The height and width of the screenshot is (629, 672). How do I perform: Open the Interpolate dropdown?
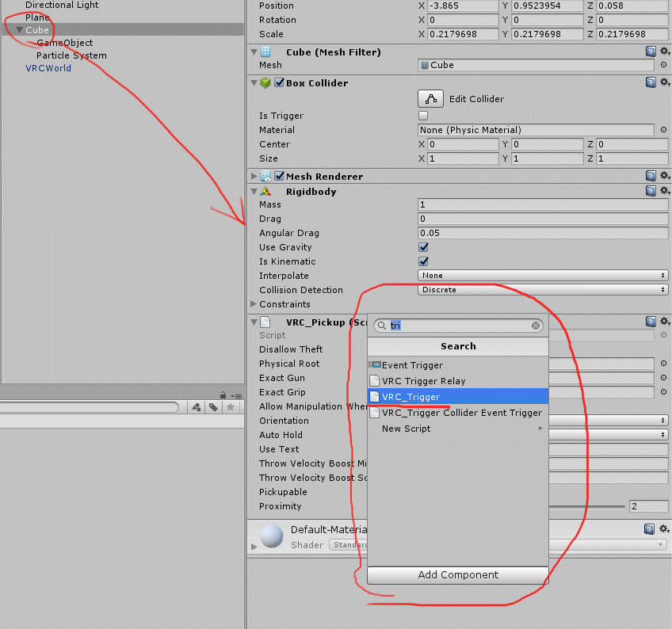coord(543,276)
